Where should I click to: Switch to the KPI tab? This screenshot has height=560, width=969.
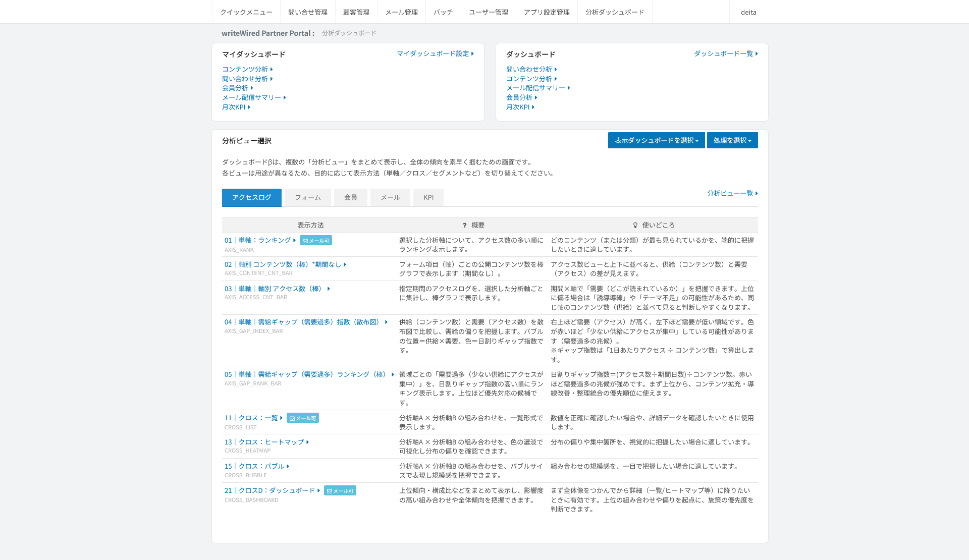[x=428, y=197]
